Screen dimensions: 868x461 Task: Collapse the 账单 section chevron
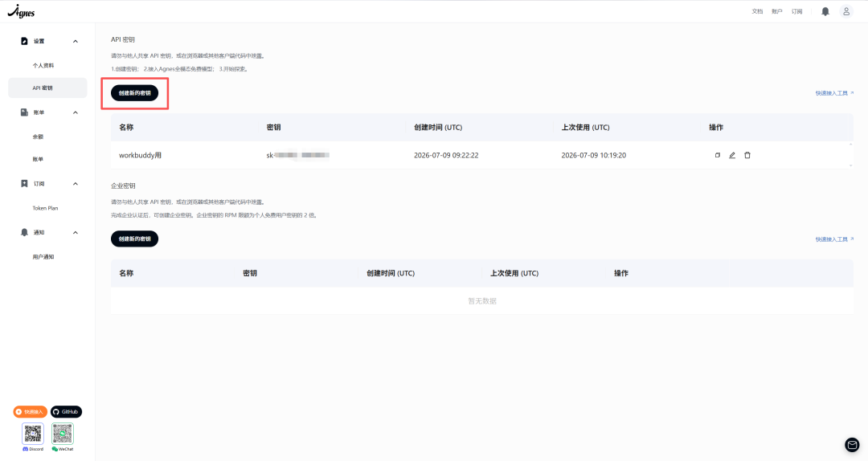tap(76, 113)
